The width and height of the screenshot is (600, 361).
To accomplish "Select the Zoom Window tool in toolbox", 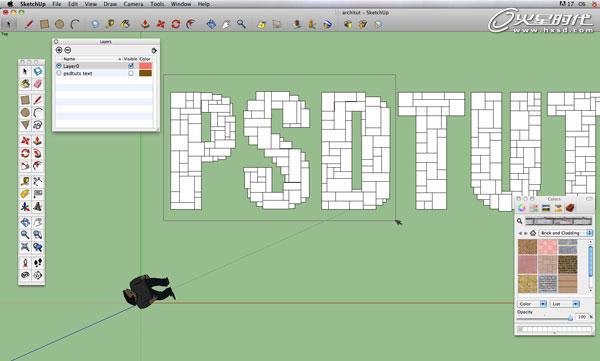I will [38, 235].
